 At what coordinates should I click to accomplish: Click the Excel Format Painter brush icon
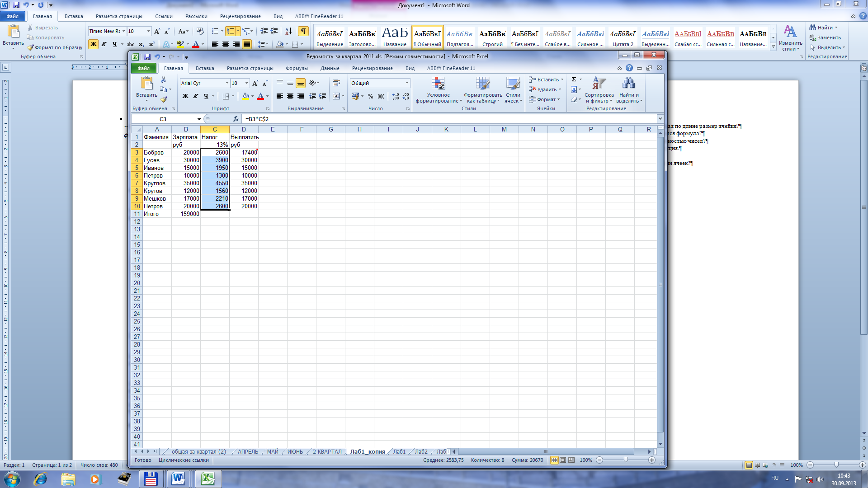pyautogui.click(x=164, y=99)
